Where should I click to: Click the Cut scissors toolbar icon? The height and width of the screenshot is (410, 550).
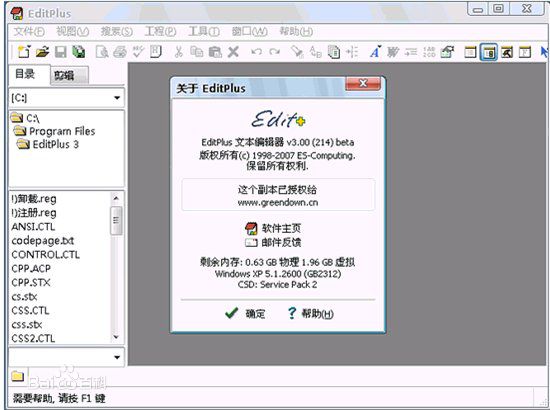[179, 52]
